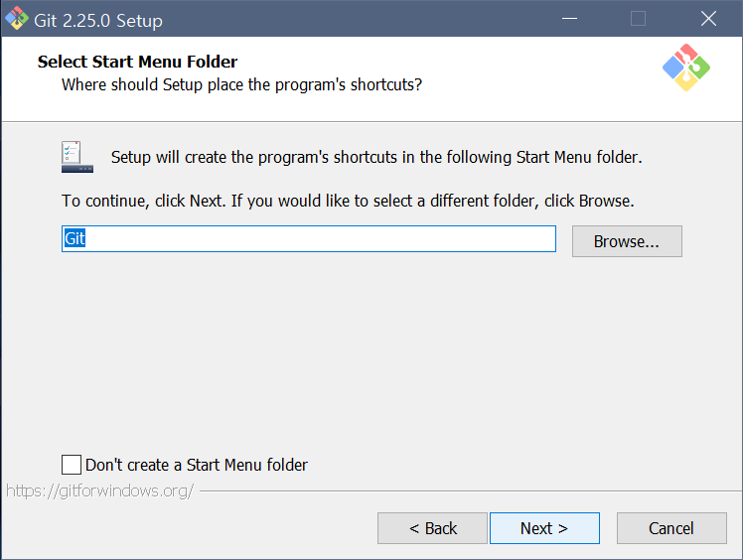Cancel the Git setup
Viewport: 743px width, 560px height.
671,528
